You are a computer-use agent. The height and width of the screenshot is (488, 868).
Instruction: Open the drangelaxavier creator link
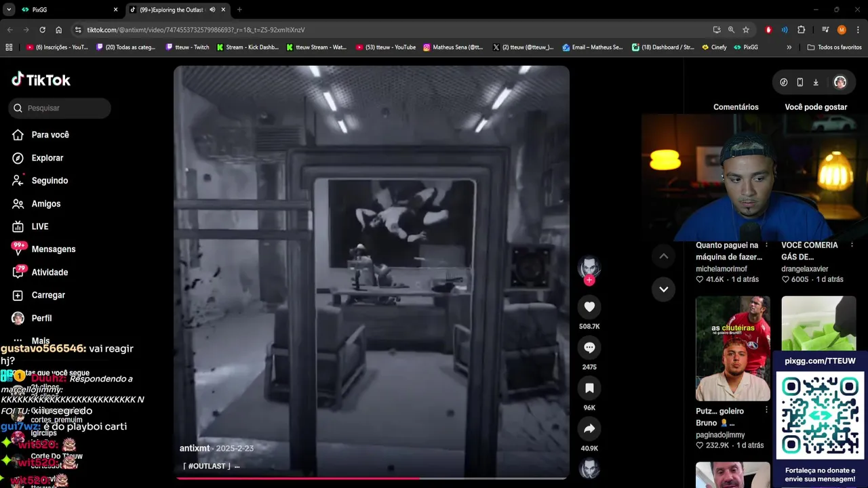click(x=805, y=269)
